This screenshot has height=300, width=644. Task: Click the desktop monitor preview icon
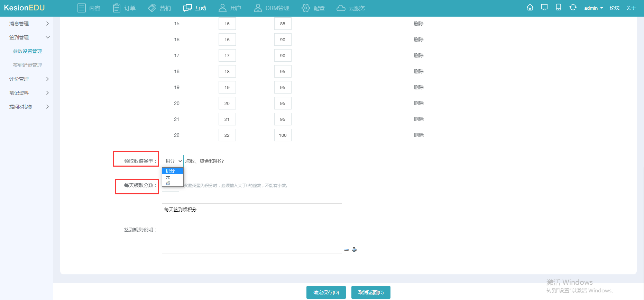(544, 8)
